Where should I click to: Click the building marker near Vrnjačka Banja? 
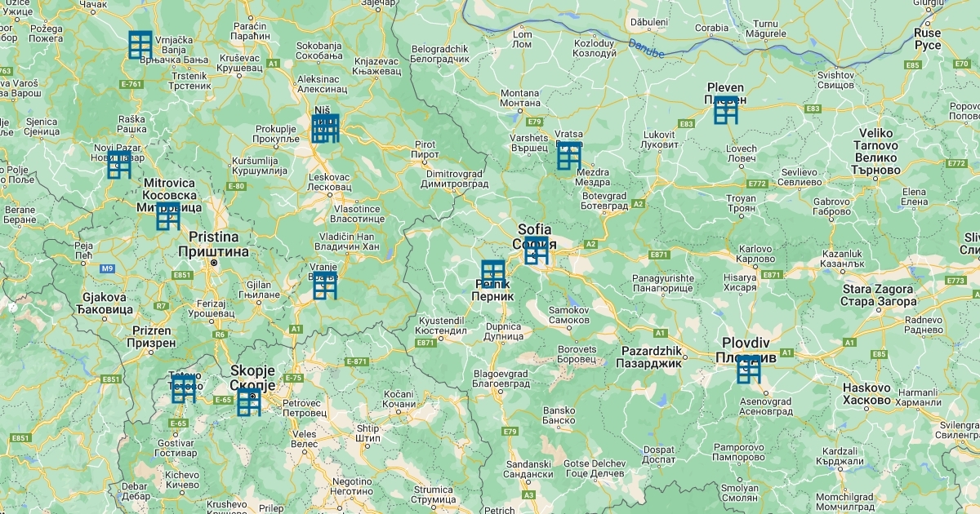[x=140, y=45]
